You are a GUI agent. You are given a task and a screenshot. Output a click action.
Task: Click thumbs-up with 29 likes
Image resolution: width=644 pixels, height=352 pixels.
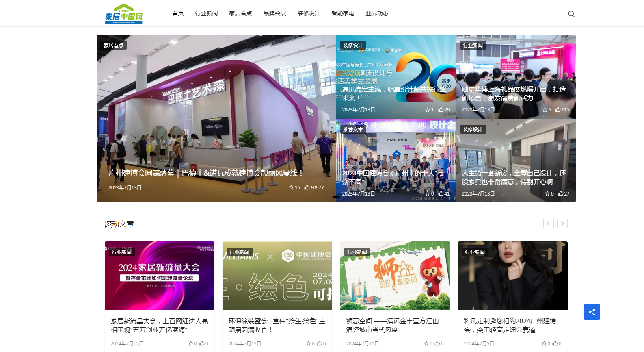pos(441,109)
